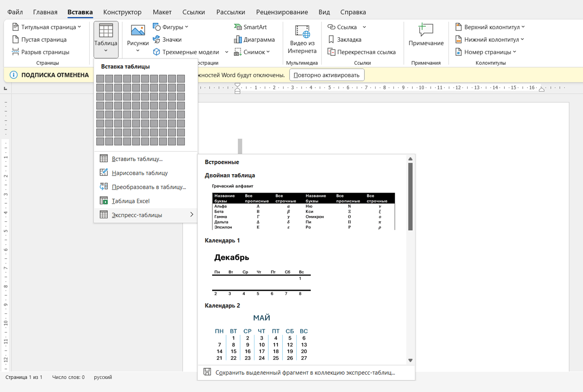Save selection to Экспресс-таблицы collection

pos(306,372)
